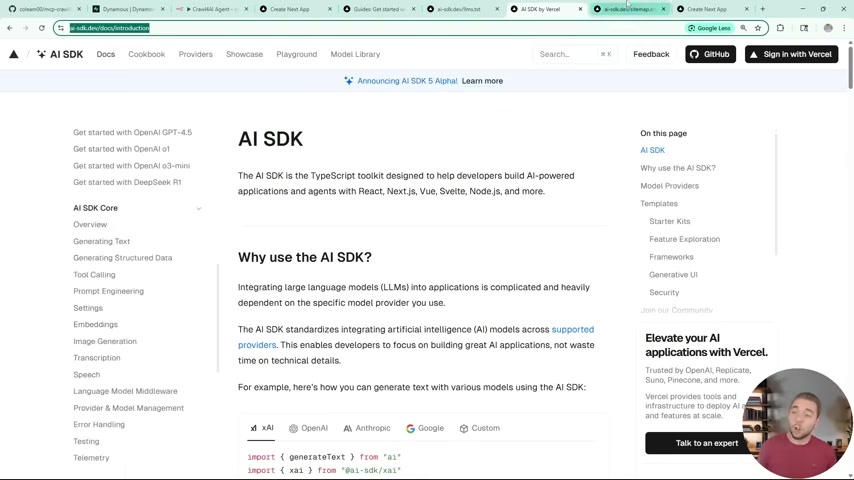Open the Cookbook nav menu item

tap(146, 54)
